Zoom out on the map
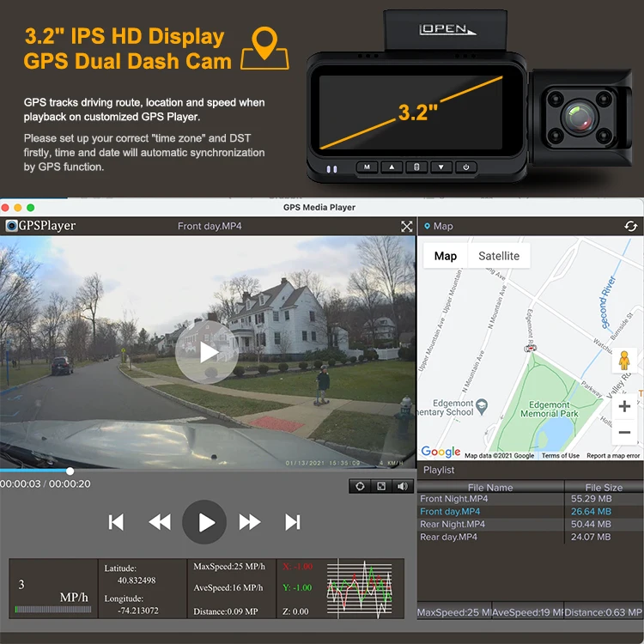Viewport: 644px width, 644px height. point(624,432)
